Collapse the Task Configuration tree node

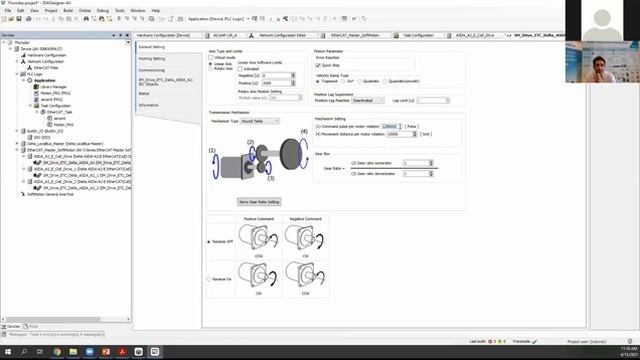point(30,106)
